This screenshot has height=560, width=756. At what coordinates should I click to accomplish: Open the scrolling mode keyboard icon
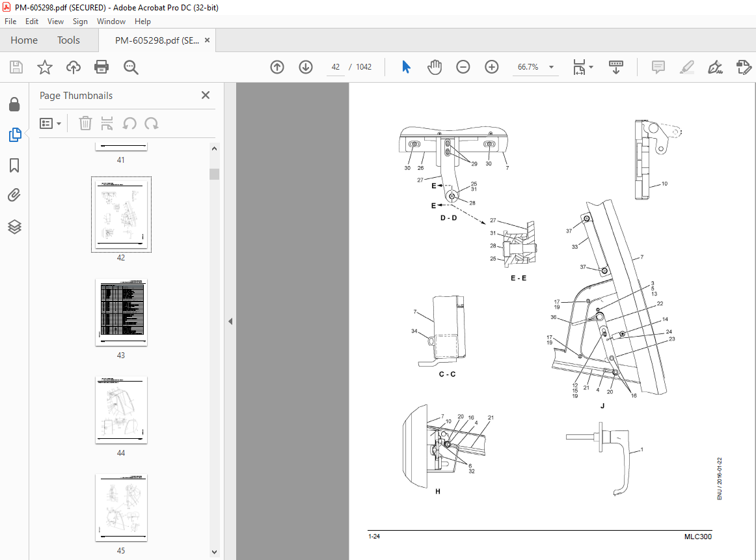click(615, 67)
